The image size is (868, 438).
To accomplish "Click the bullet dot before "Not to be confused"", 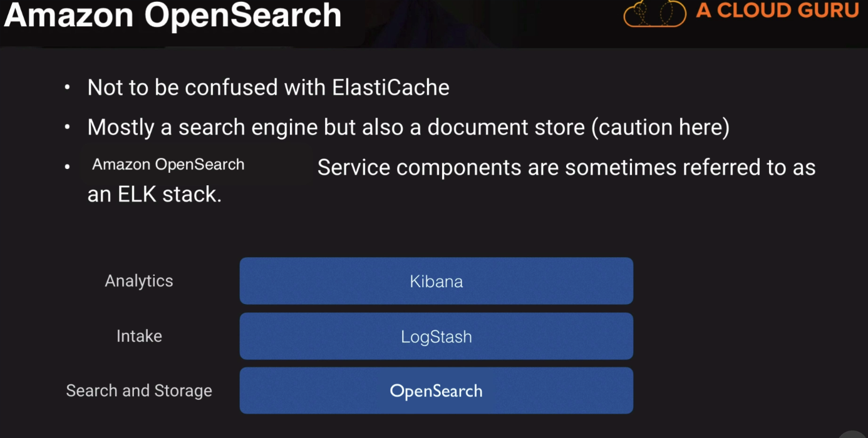I will tap(68, 88).
